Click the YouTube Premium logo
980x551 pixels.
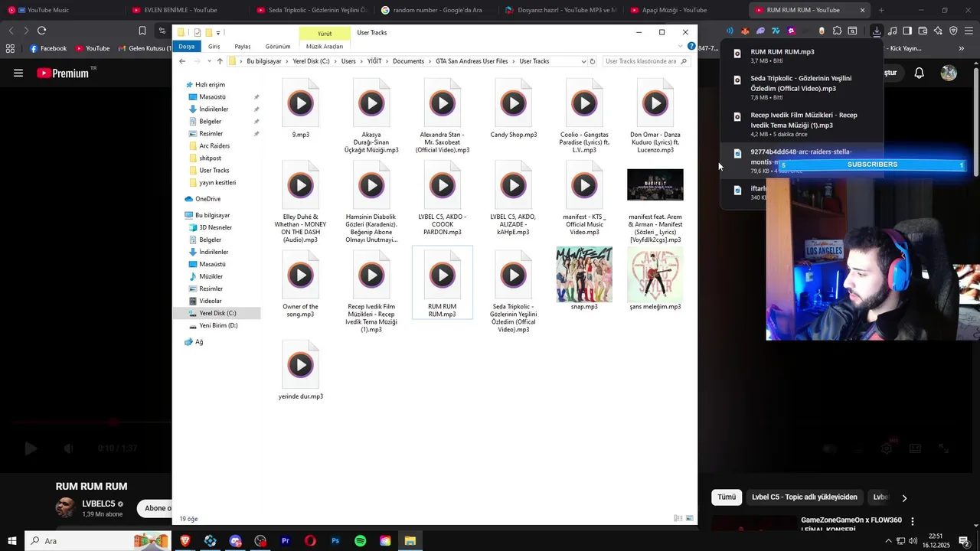point(63,73)
